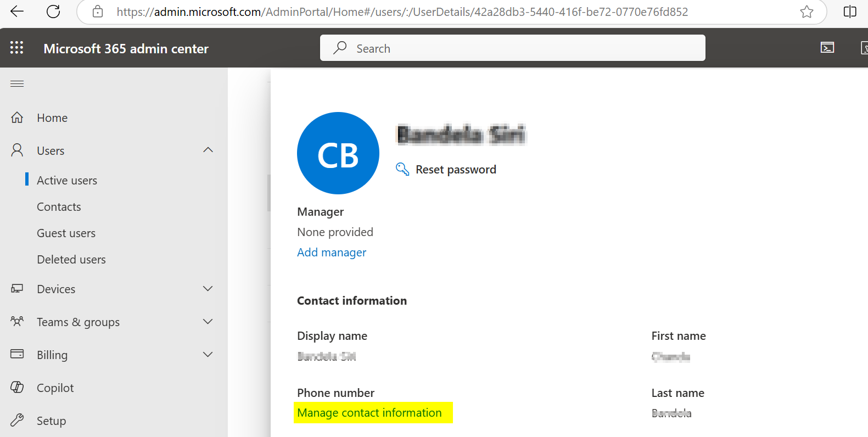
Task: Open the browser split screen icon
Action: [850, 12]
